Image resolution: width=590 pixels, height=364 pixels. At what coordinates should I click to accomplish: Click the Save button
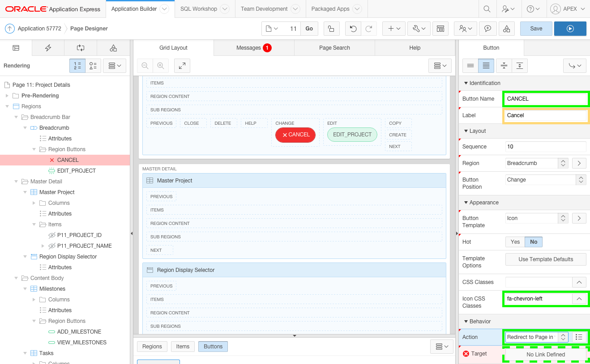pyautogui.click(x=536, y=29)
